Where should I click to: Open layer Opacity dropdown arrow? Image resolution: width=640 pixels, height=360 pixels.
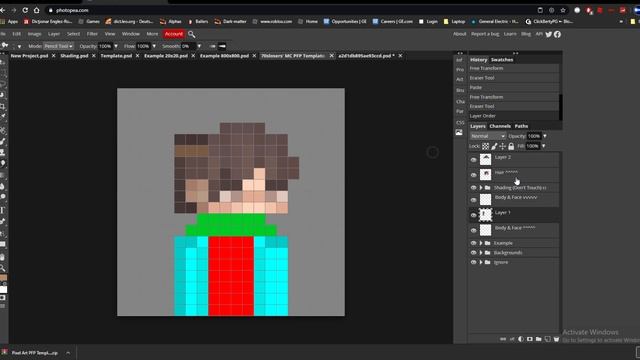click(544, 136)
